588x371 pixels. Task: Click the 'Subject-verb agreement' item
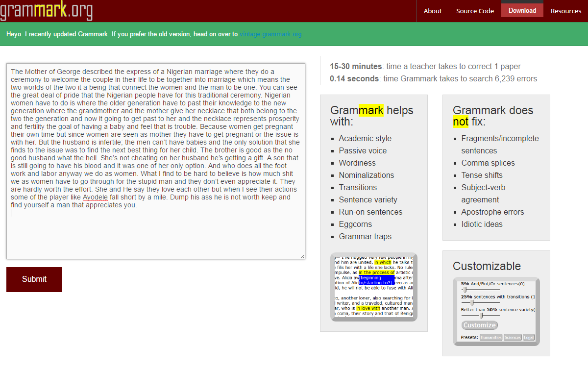pos(484,194)
